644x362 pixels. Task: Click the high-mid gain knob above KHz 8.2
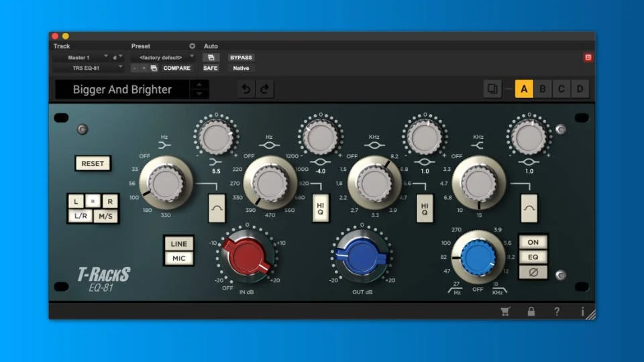click(x=425, y=137)
